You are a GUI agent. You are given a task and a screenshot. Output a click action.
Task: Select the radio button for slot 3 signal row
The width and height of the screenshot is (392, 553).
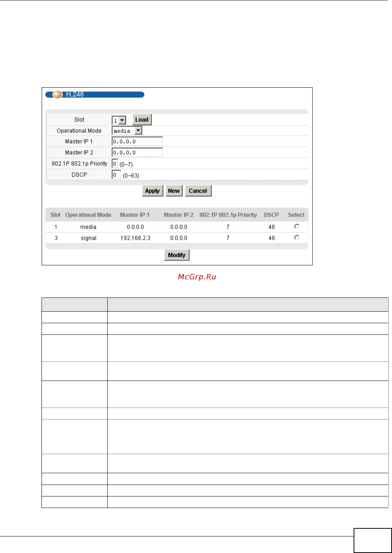pos(297,237)
